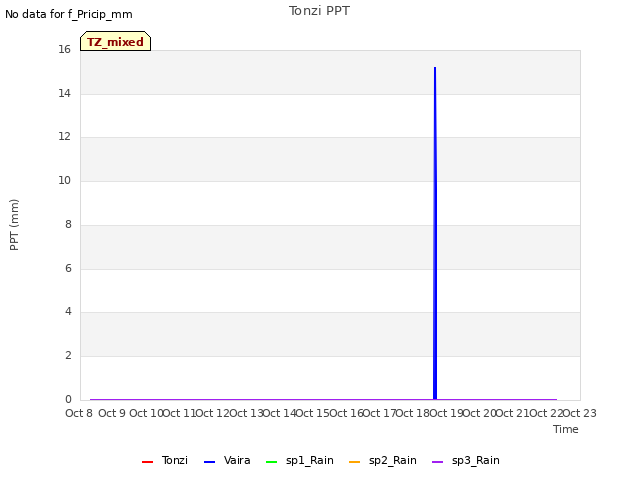Click the Oct 23 x-axis label
The height and width of the screenshot is (480, 640).
point(580,413)
